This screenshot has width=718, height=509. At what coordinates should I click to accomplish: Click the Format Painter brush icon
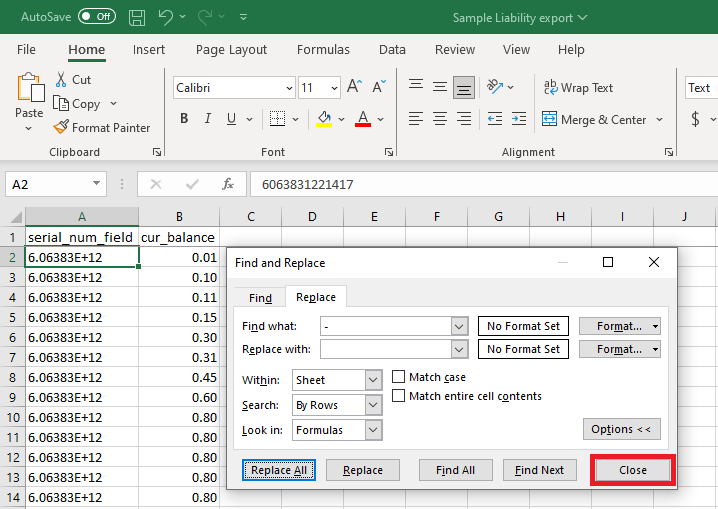(61, 127)
